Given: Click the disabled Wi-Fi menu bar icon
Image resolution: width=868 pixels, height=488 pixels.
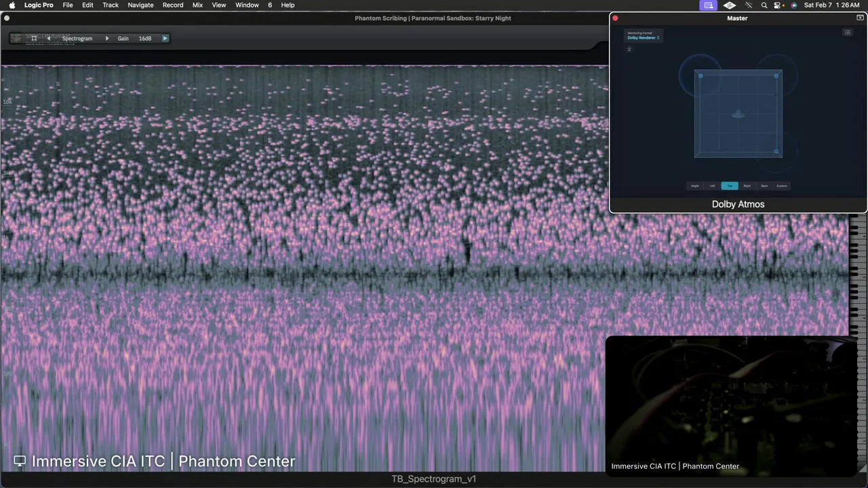Looking at the screenshot, I should (x=749, y=5).
